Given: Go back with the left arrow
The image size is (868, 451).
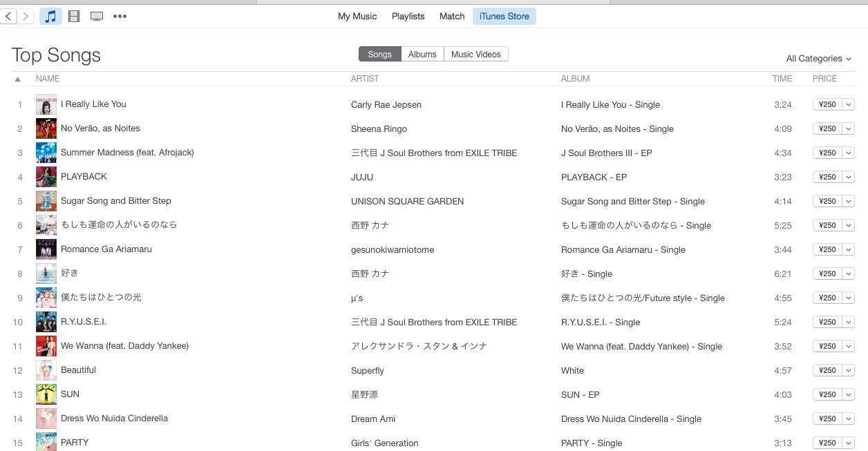Looking at the screenshot, I should pyautogui.click(x=8, y=16).
